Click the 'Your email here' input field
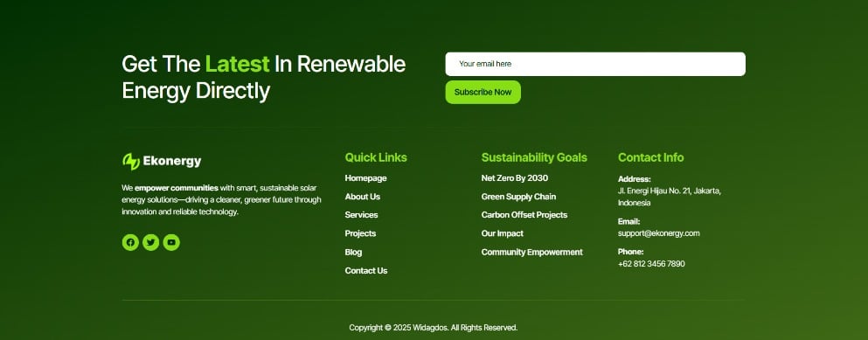 595,64
